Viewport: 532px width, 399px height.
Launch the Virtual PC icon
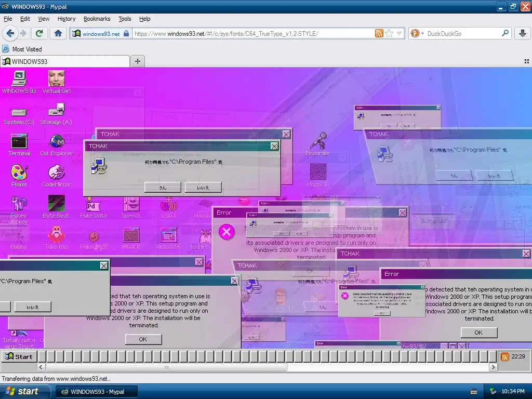click(168, 238)
